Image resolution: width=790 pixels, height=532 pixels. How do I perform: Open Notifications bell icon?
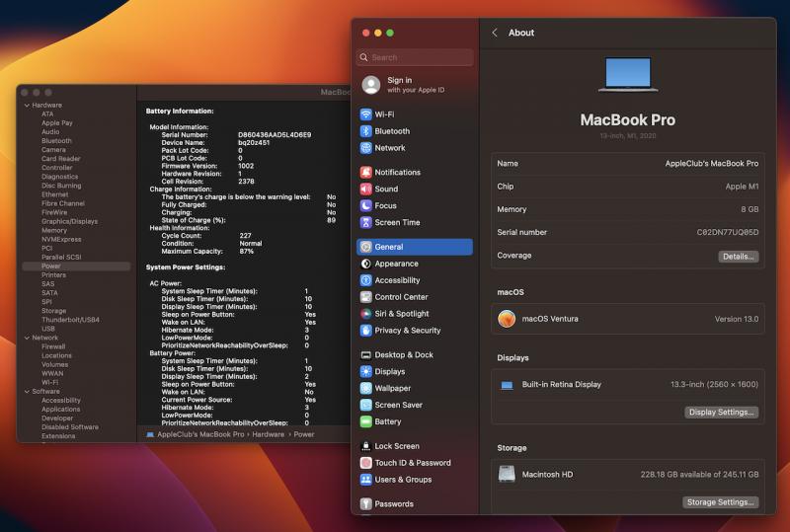click(x=365, y=173)
